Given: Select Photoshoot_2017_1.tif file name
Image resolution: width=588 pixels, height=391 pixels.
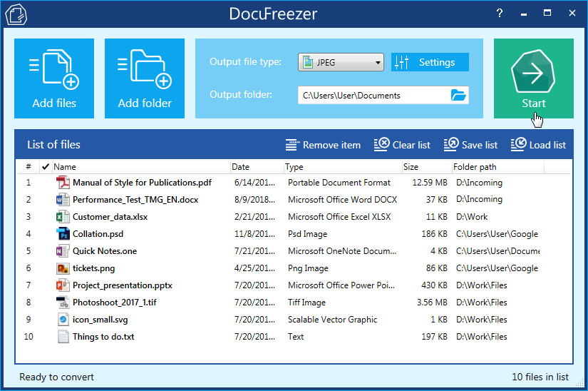Looking at the screenshot, I should point(115,303).
